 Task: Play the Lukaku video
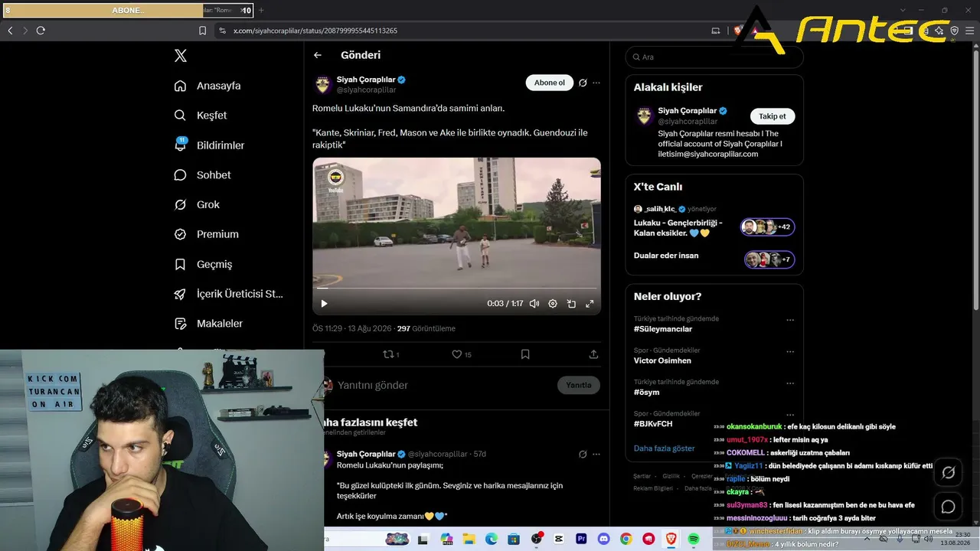[x=324, y=304]
